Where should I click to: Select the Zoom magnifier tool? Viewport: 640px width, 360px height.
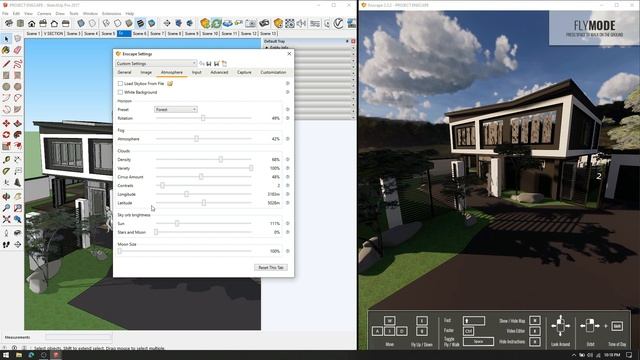6,208
